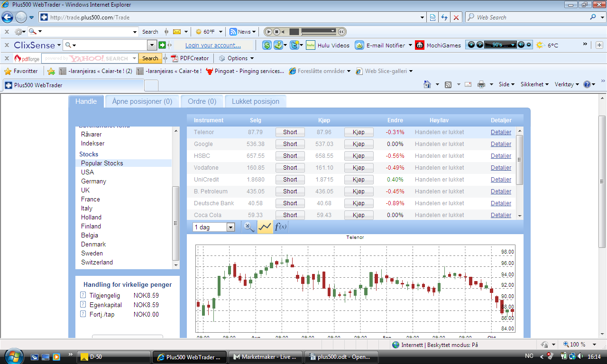
Task: Click the green go arrow beside ClixSense search
Action: (x=162, y=45)
